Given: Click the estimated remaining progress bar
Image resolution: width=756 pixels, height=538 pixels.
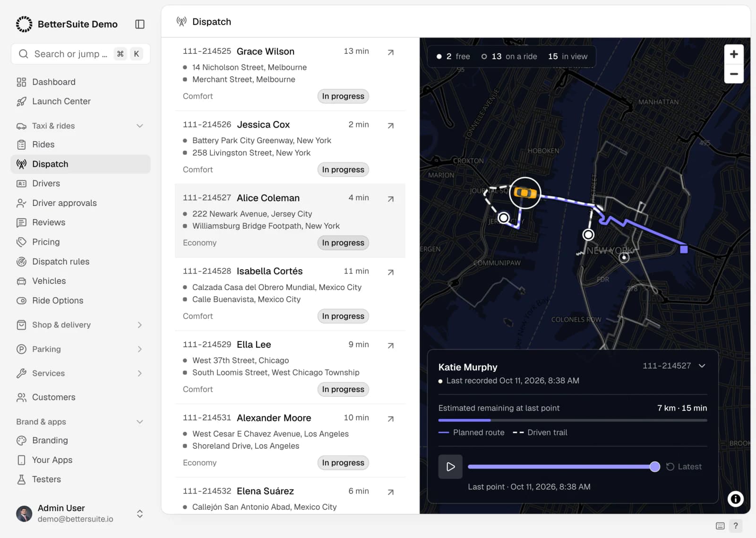Looking at the screenshot, I should pyautogui.click(x=573, y=420).
